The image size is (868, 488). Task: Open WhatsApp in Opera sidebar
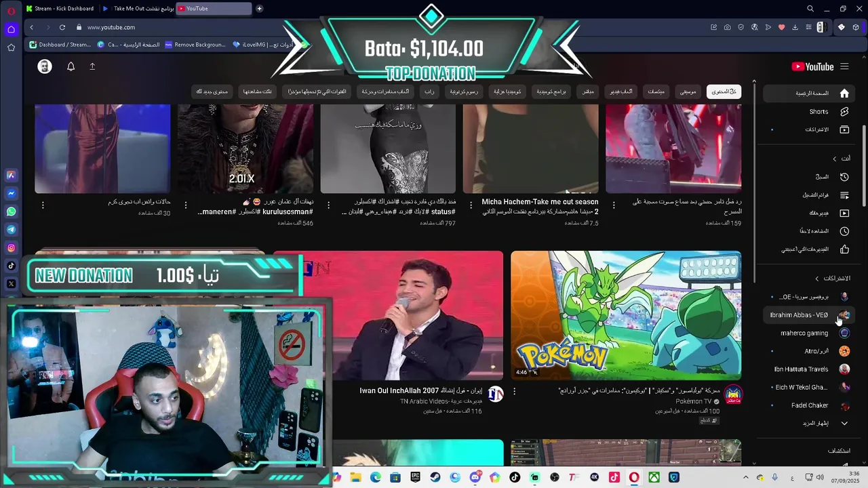tap(11, 211)
